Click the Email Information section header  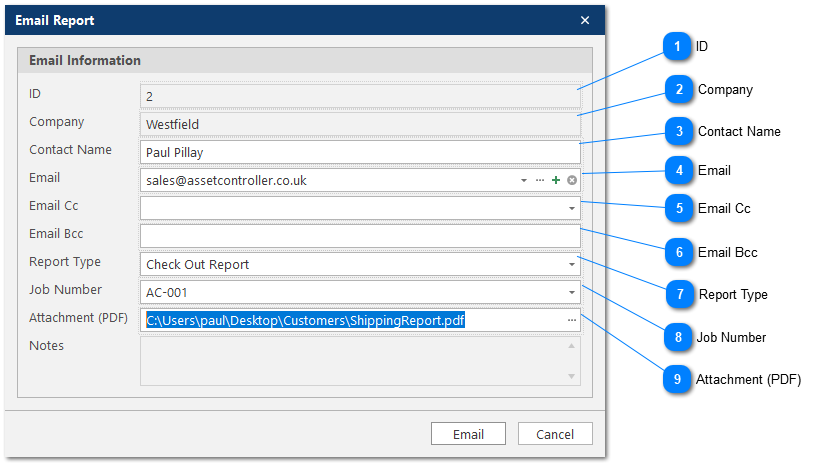[305, 60]
